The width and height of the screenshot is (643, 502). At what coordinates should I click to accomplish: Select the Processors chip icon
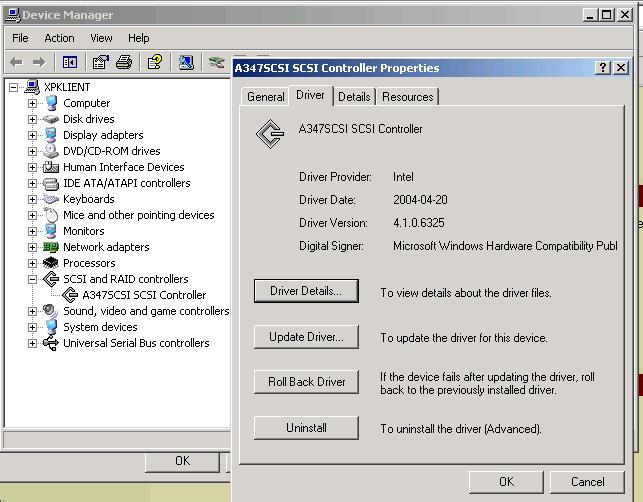tap(51, 263)
